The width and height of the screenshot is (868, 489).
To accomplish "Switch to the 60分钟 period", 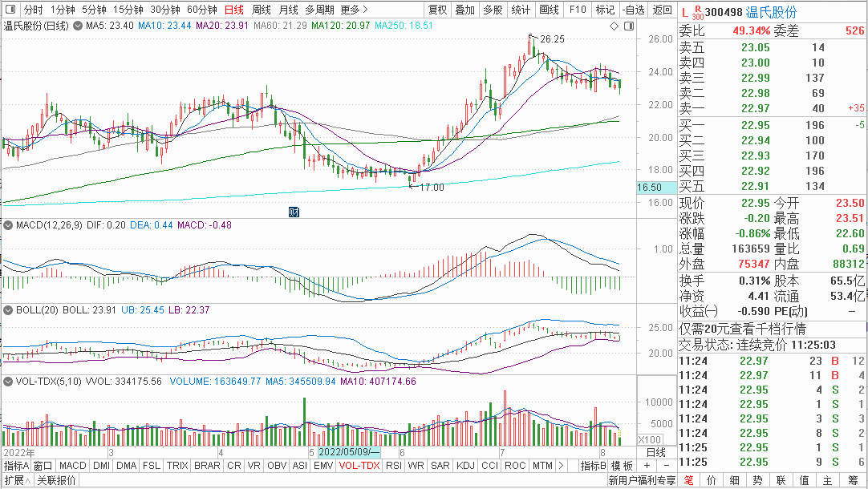I will (x=202, y=10).
